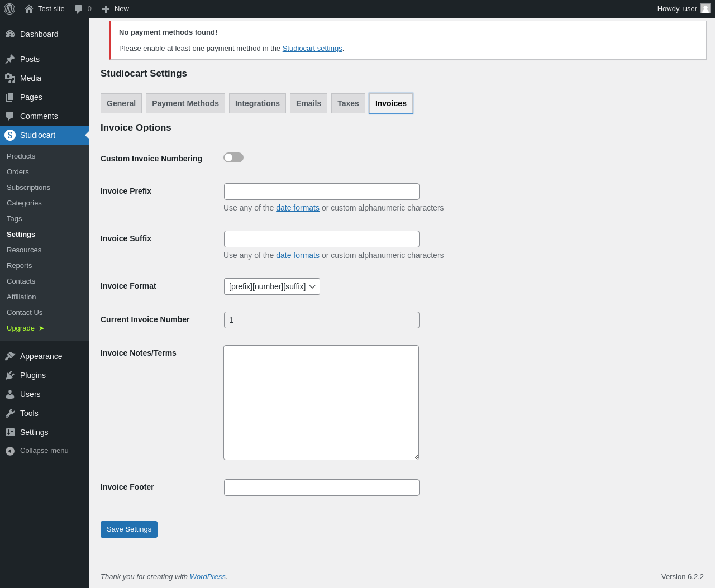Screen dimensions: 715x588
Task: Click the Posts pushpin icon
Action: click(x=10, y=59)
